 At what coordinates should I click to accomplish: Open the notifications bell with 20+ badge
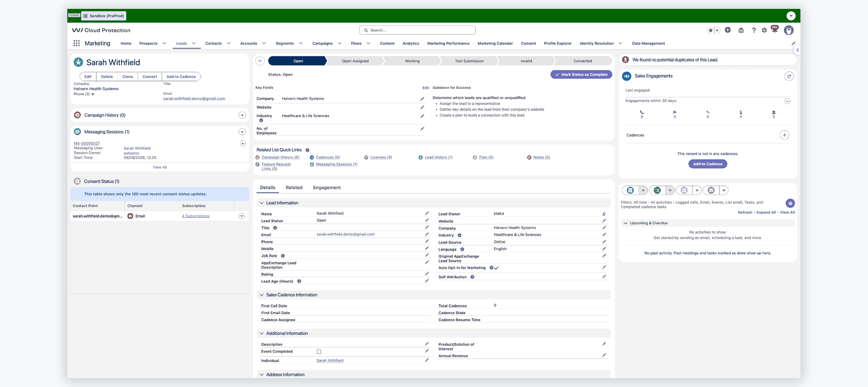tap(775, 29)
